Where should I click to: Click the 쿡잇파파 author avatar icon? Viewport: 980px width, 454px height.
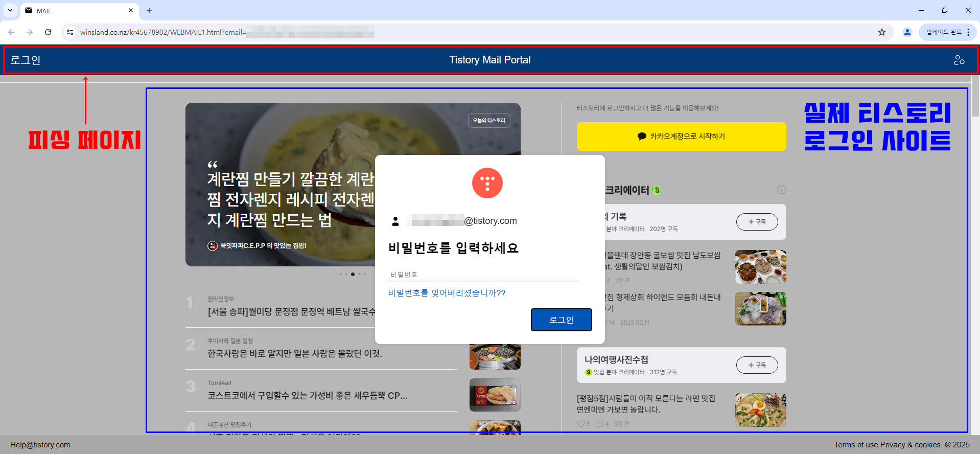(213, 246)
